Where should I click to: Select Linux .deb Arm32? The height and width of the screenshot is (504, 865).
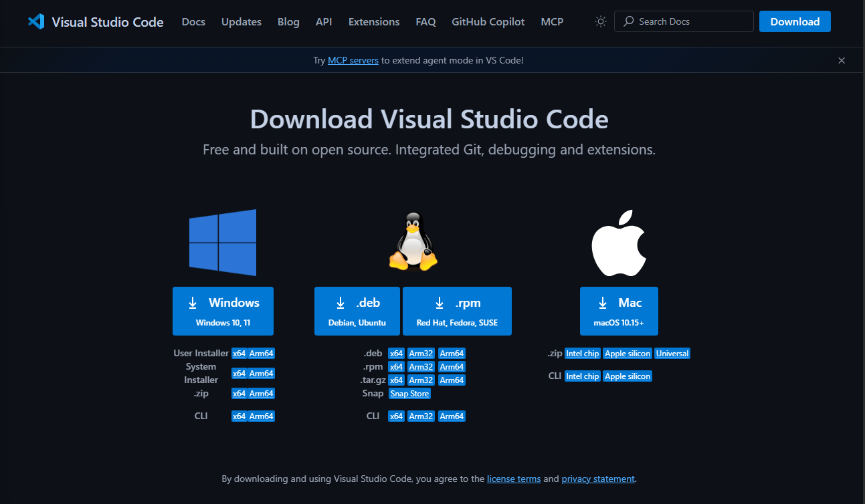pos(421,354)
